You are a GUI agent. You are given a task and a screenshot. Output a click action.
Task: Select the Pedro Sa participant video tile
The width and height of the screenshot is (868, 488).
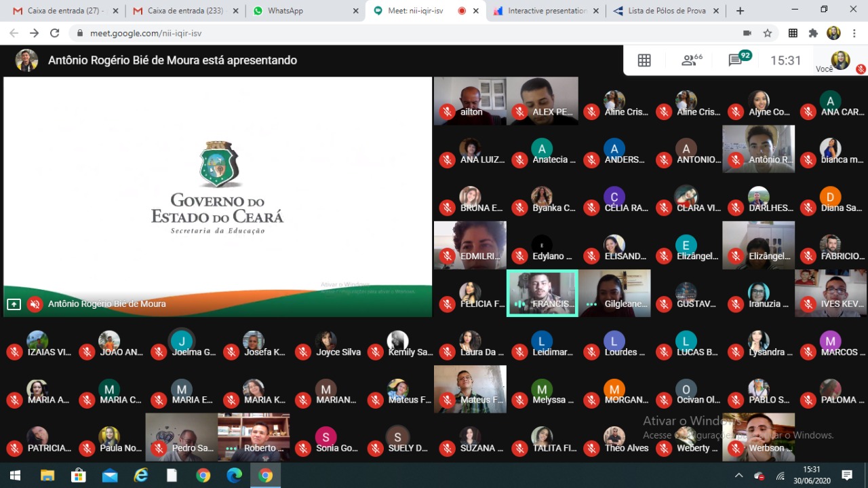pyautogui.click(x=182, y=437)
